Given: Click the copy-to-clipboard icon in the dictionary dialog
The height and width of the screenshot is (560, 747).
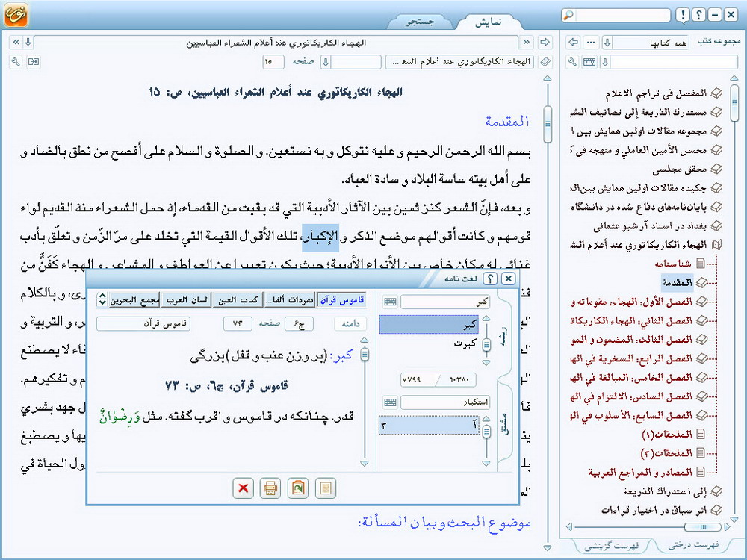Looking at the screenshot, I should coord(298,488).
